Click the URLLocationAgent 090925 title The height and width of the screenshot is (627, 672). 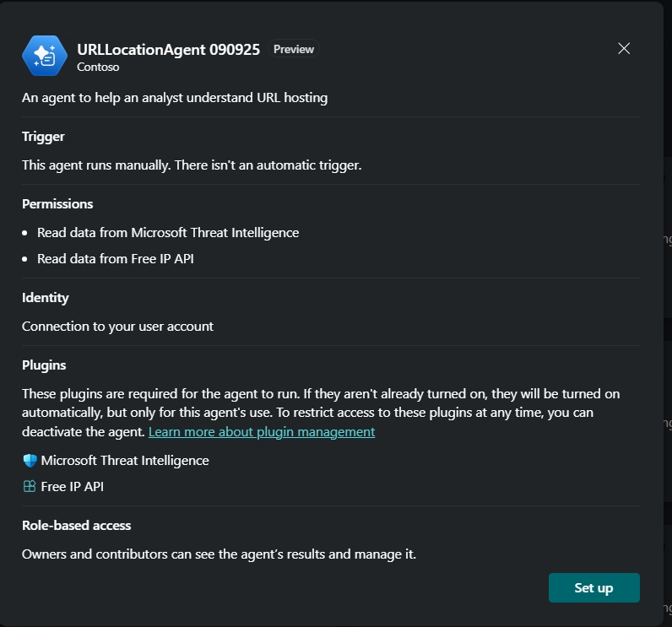click(168, 49)
